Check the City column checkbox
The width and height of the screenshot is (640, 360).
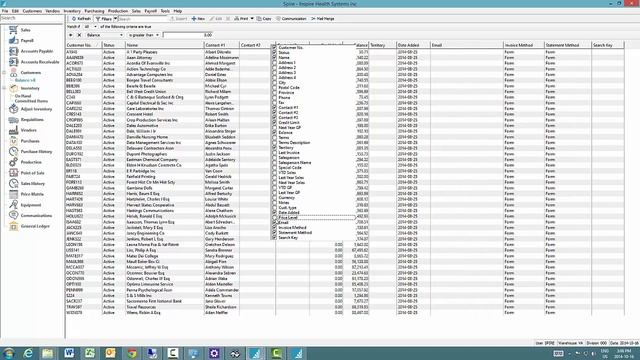point(274,82)
